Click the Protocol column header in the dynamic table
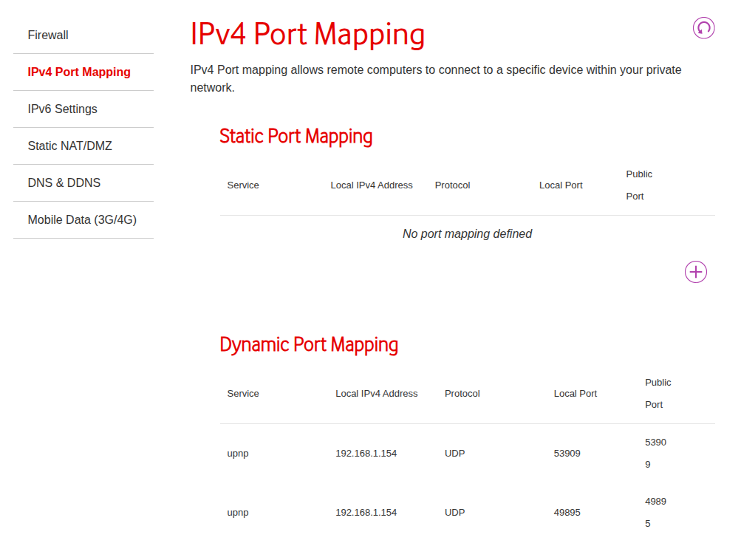Screen dimensions: 741x560 point(462,394)
